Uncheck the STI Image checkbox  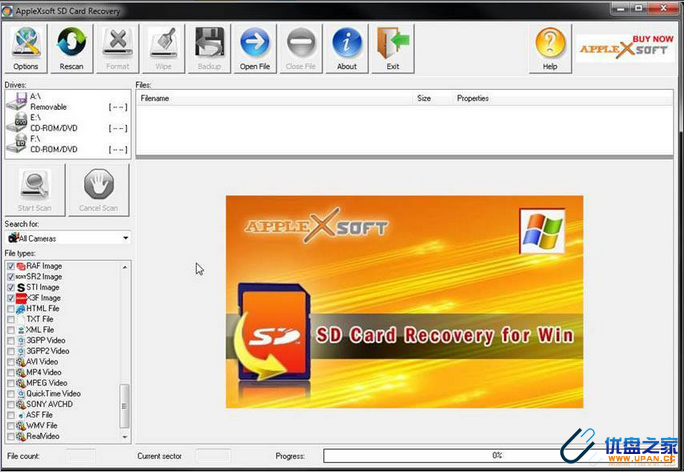10,287
